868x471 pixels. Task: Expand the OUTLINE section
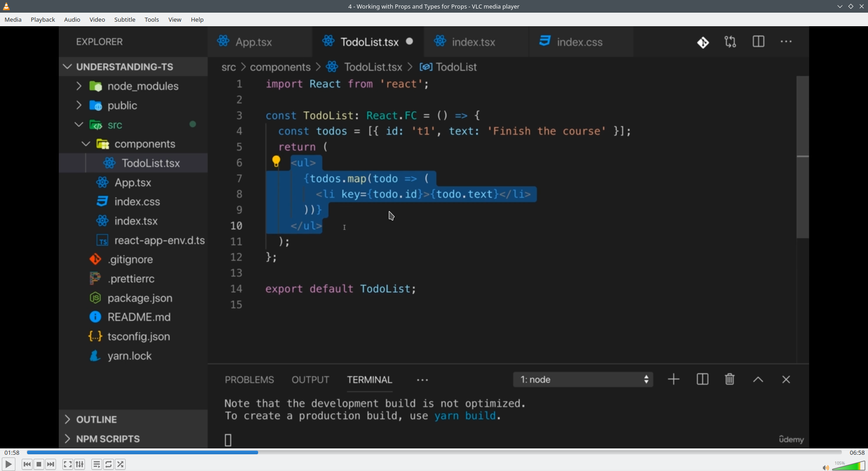point(133,419)
